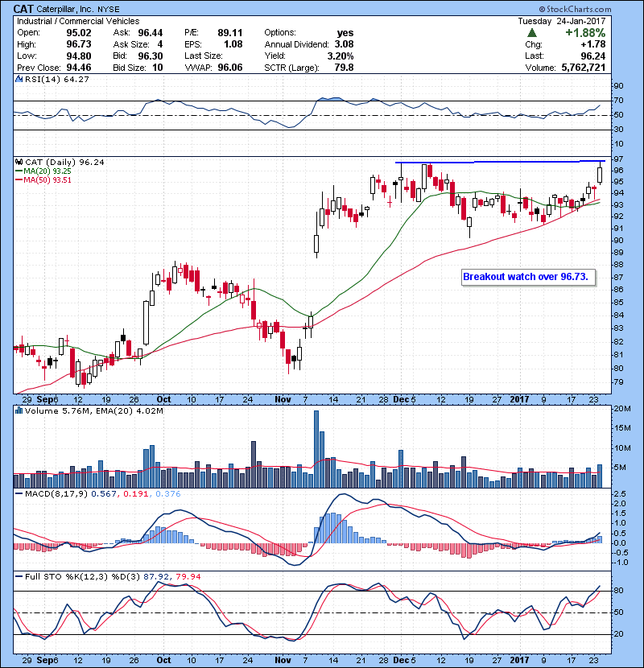Click the volume bars icon beside Volume 5.76M
Viewport: 644px width, 668px height.
point(19,410)
